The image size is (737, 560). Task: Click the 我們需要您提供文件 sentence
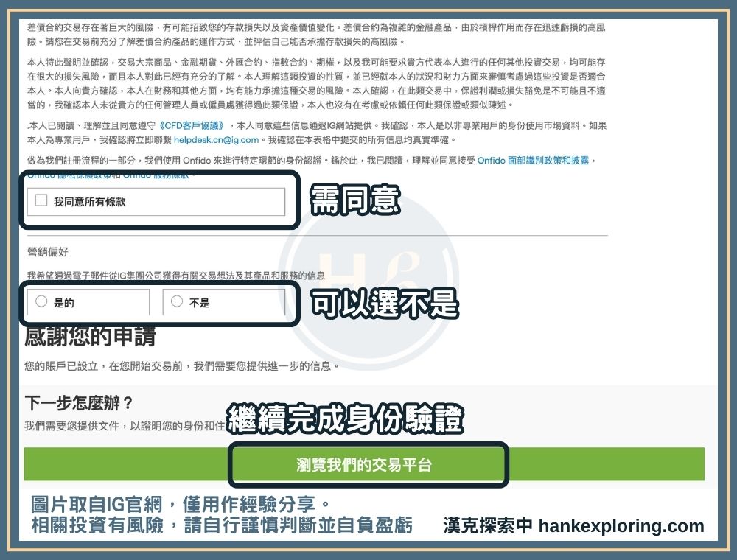click(x=125, y=426)
